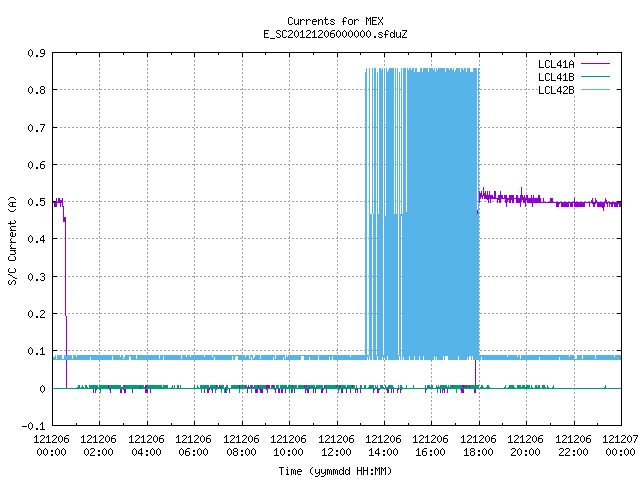
Task: Click the x-axis tick '121206 12:00'
Action: pyautogui.click(x=336, y=446)
